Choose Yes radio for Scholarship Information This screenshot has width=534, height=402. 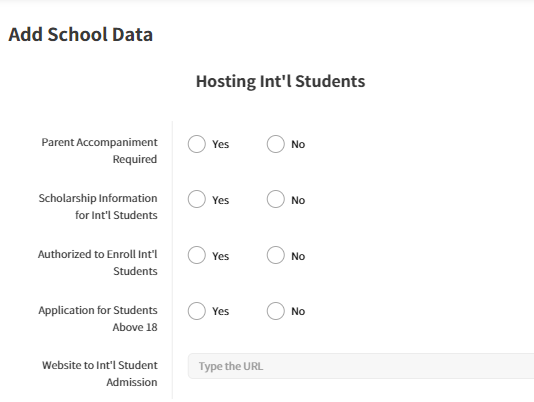pyautogui.click(x=197, y=199)
